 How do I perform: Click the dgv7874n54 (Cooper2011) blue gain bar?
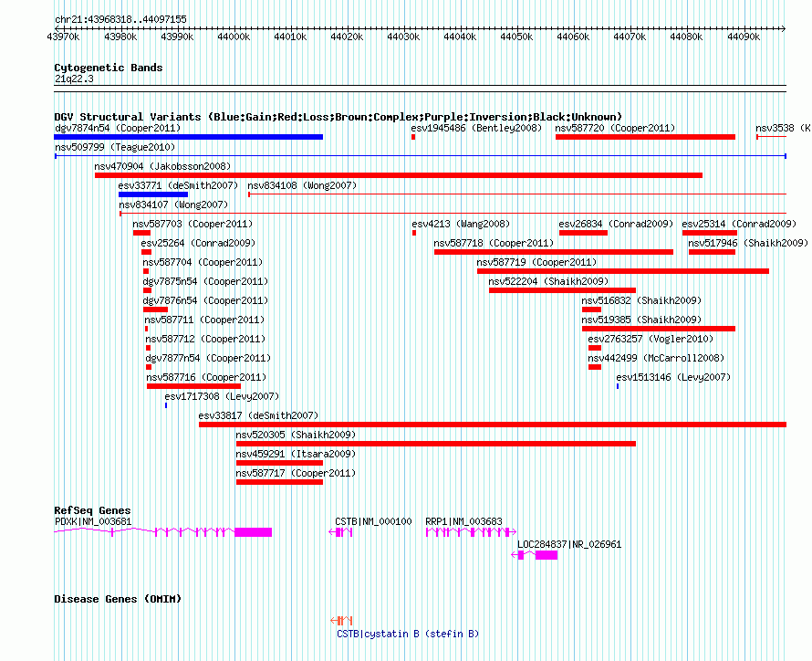[189, 137]
